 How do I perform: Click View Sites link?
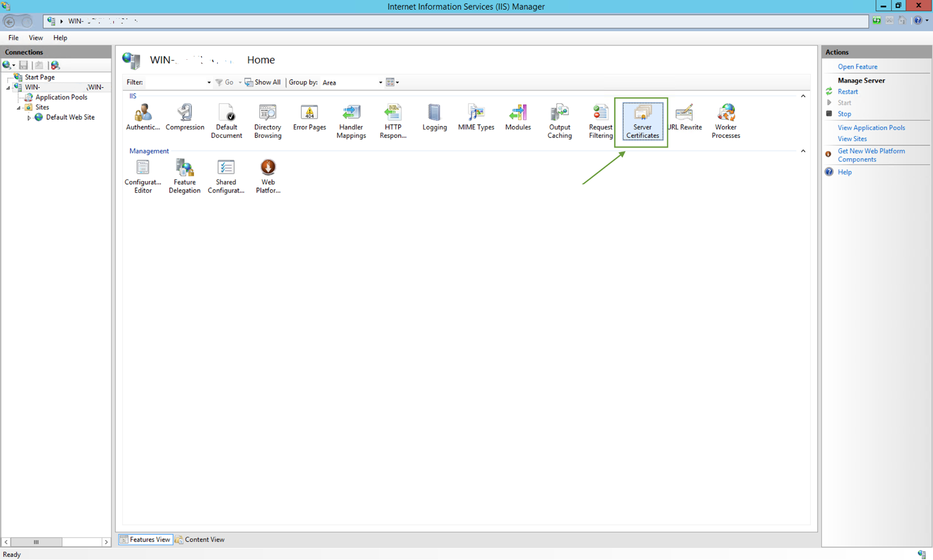[x=852, y=139]
